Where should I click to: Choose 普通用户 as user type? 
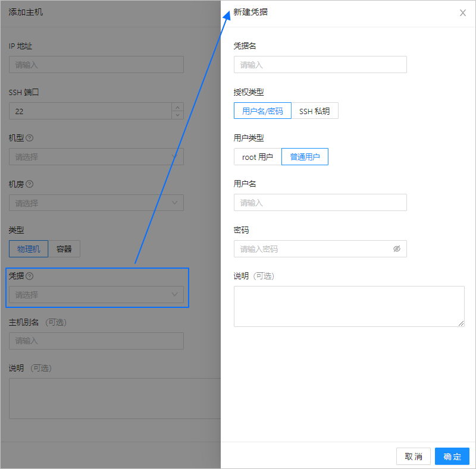pos(305,157)
